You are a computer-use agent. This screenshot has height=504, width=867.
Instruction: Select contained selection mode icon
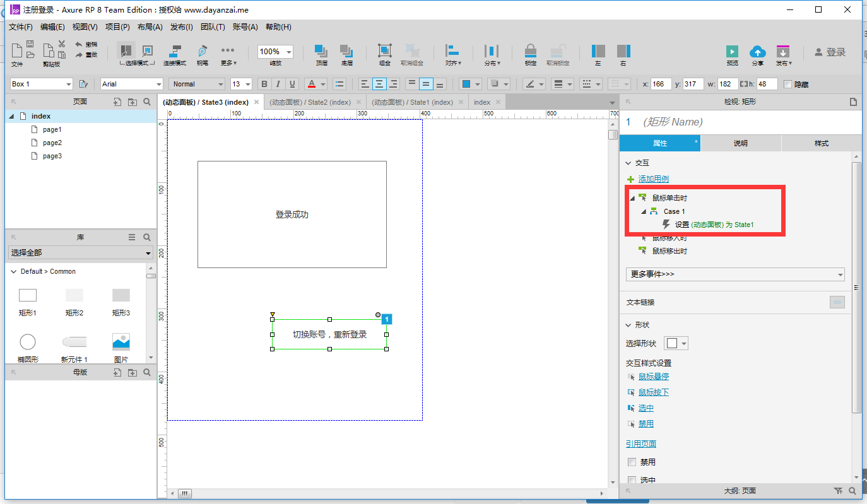(x=147, y=50)
